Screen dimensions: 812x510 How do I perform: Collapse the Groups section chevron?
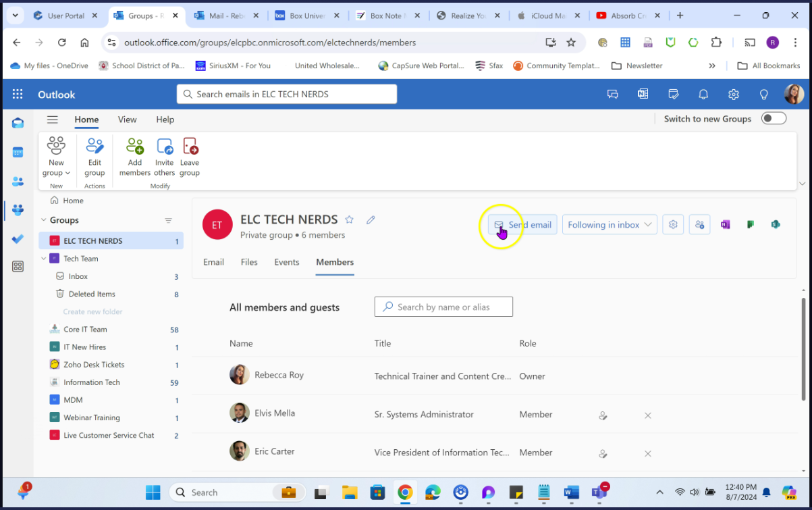[x=43, y=220]
